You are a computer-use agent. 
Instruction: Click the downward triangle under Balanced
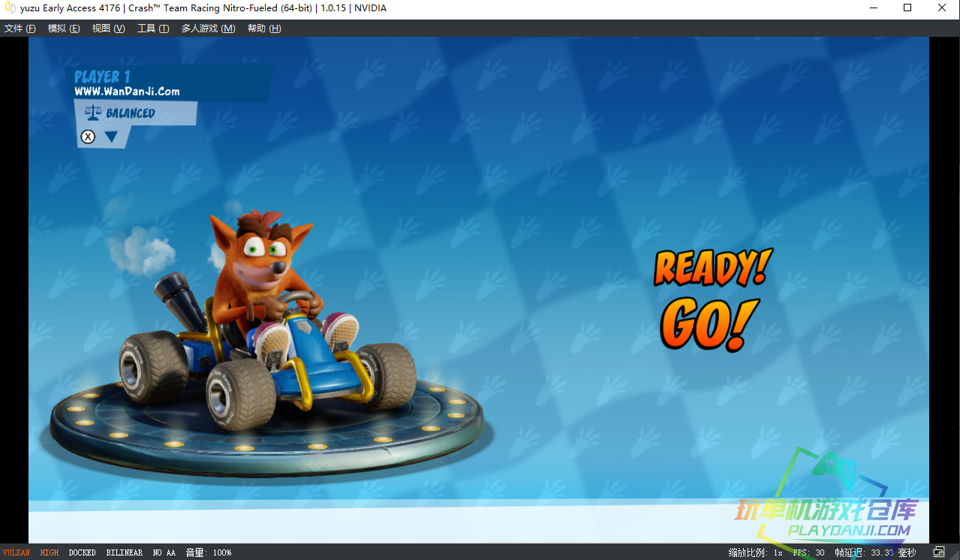tap(111, 137)
